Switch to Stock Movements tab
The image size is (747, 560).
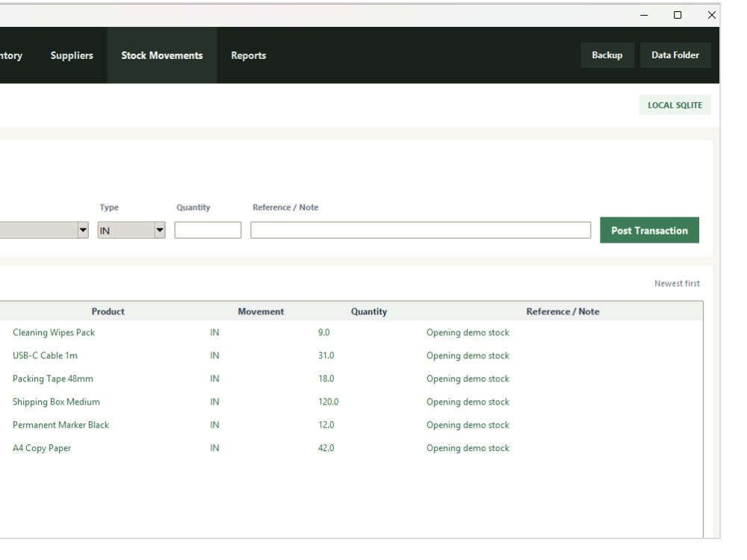tap(162, 55)
